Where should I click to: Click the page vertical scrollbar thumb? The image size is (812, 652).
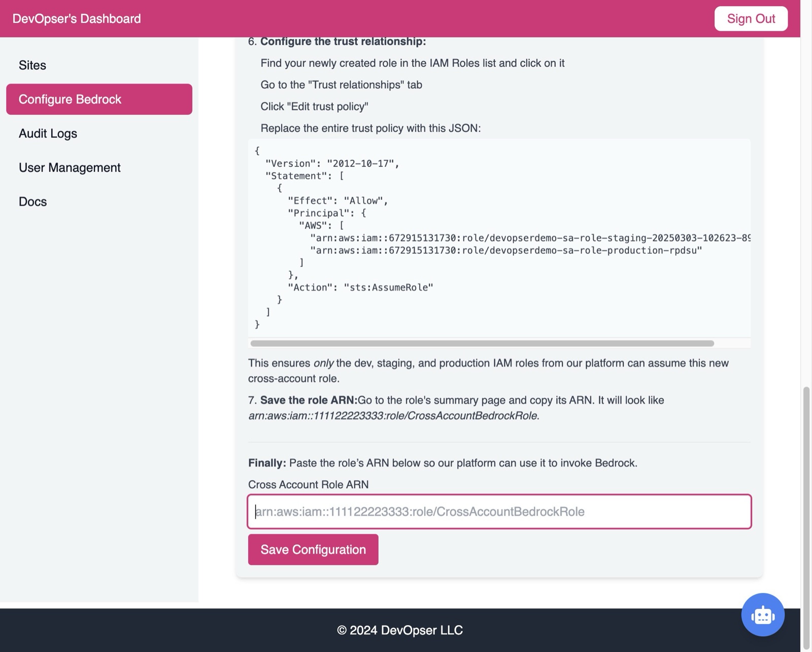click(x=806, y=518)
